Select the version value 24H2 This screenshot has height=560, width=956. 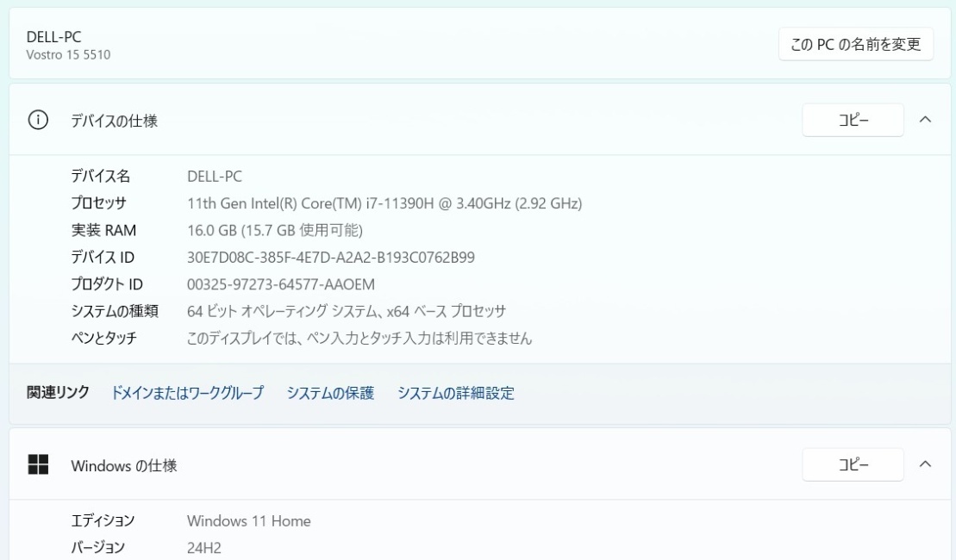pos(204,548)
